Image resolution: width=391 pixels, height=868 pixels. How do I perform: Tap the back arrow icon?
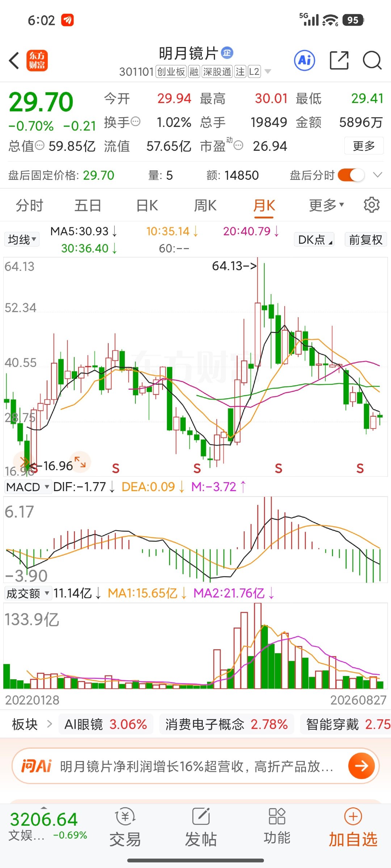coord(14,60)
